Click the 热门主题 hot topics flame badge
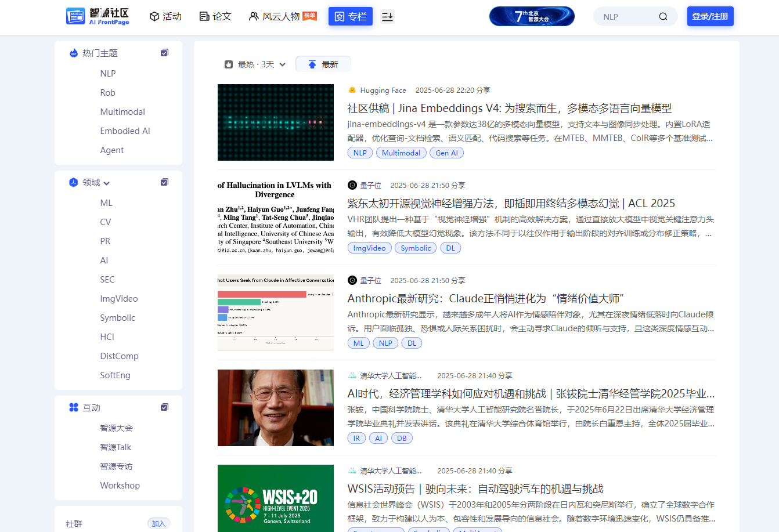Viewport: 779px width, 532px height. pyautogui.click(x=73, y=52)
